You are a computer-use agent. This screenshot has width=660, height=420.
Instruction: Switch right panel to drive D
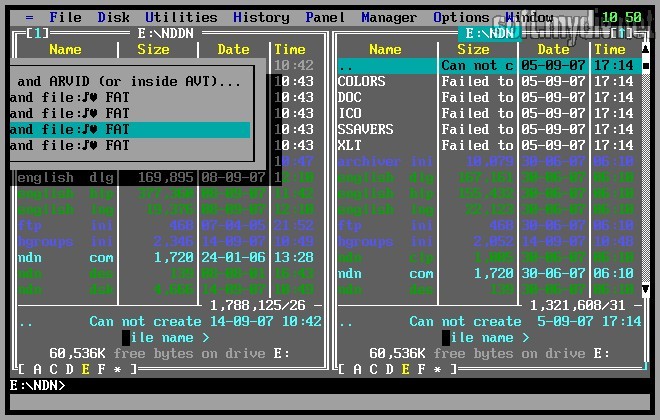(389, 369)
